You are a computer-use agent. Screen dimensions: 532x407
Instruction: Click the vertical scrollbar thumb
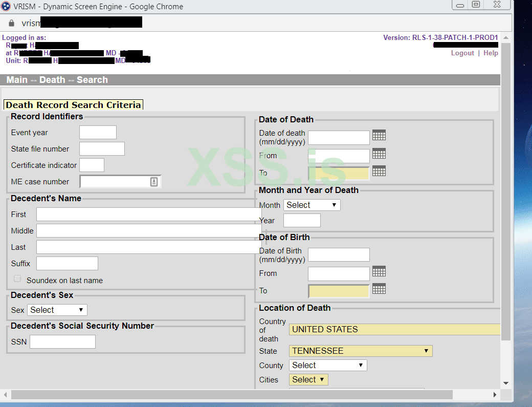click(506, 191)
